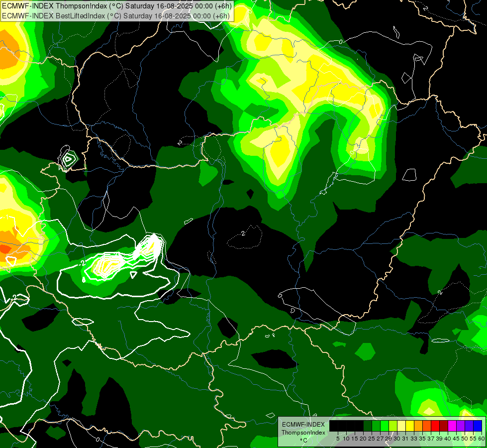Click the legend tick label 15
This screenshot has width=487, height=448.
(355, 439)
